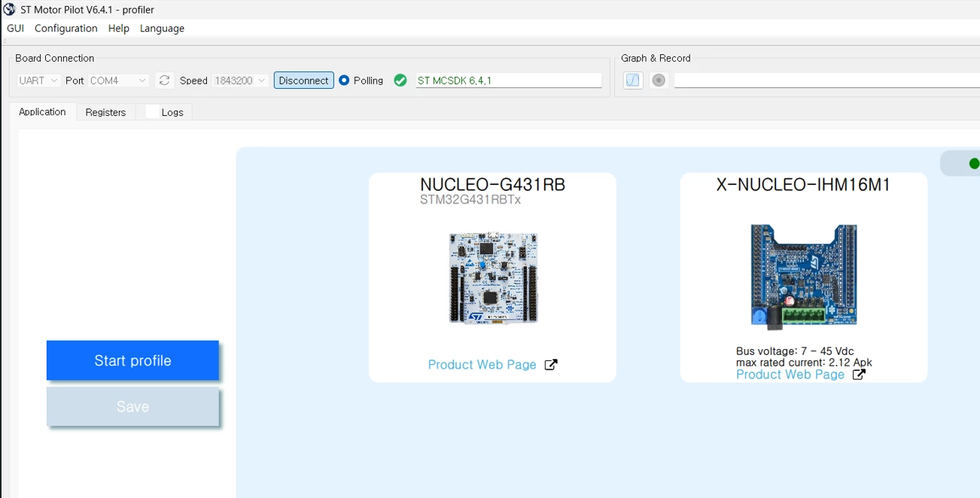This screenshot has width=980, height=498.
Task: Open the UART connection type dropdown
Action: pos(38,80)
